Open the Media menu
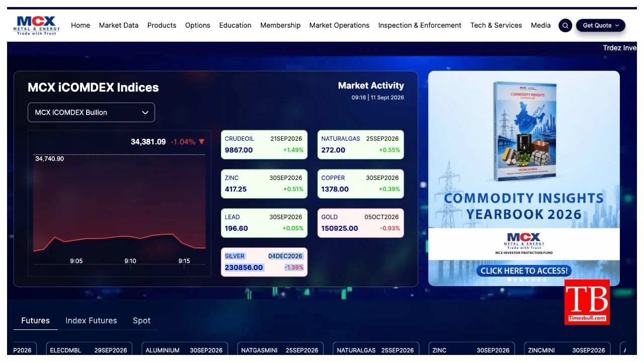 (541, 25)
